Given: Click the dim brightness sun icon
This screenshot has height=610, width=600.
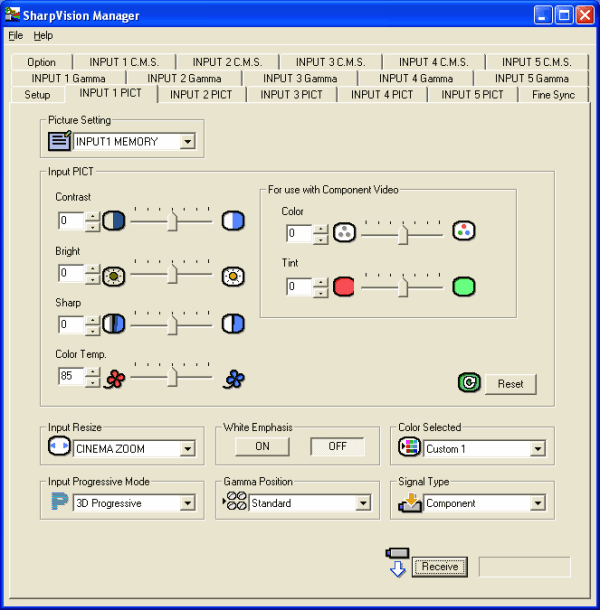Looking at the screenshot, I should pos(114,276).
